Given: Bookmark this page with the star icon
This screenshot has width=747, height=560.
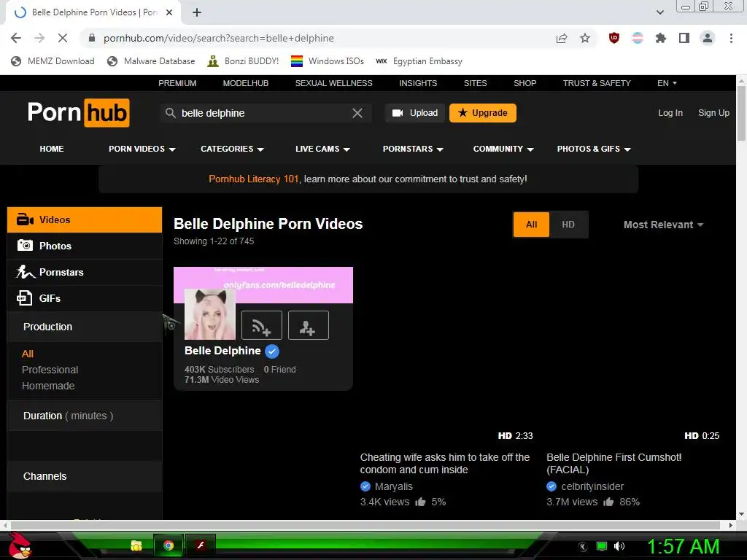Looking at the screenshot, I should (x=585, y=38).
